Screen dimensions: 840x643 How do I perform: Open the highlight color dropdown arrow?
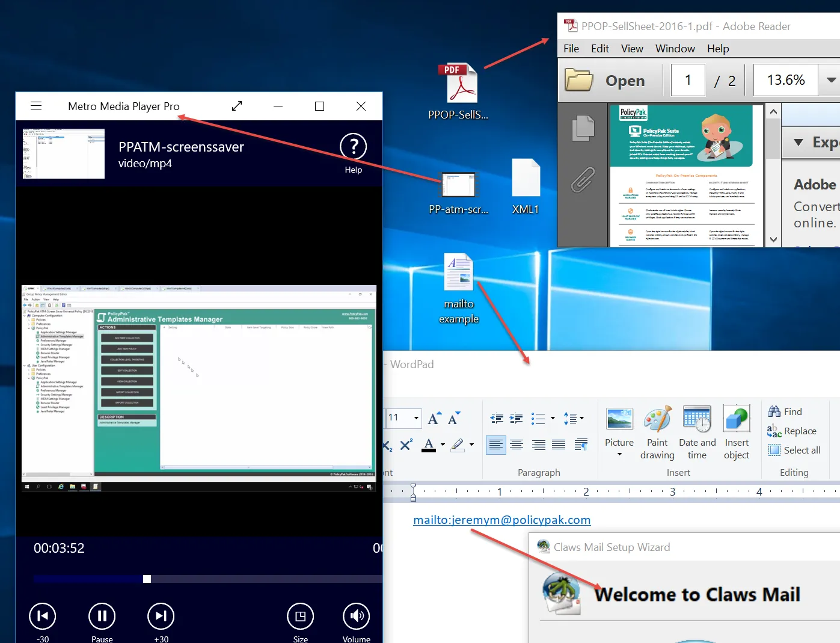pyautogui.click(x=471, y=445)
